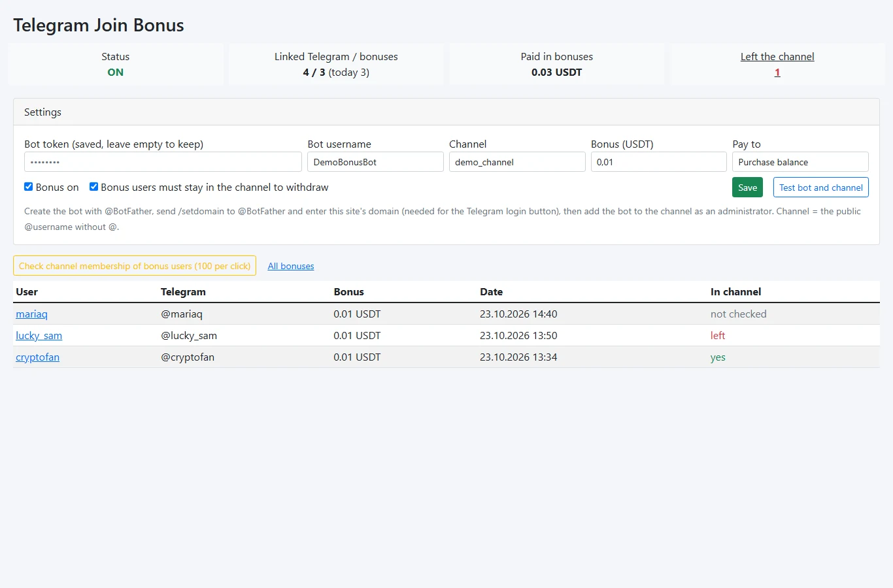
Task: Open user profile link "cryptofan"
Action: pos(37,357)
